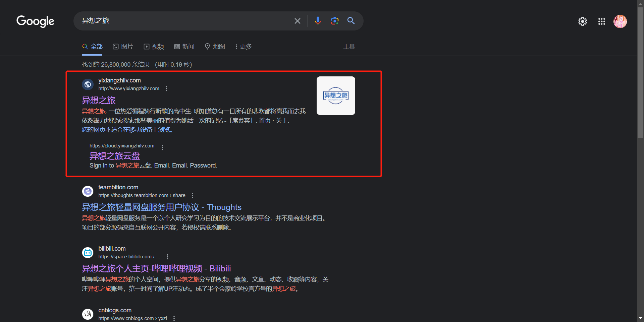Open the settings gear icon
The width and height of the screenshot is (644, 322).
coord(583,21)
